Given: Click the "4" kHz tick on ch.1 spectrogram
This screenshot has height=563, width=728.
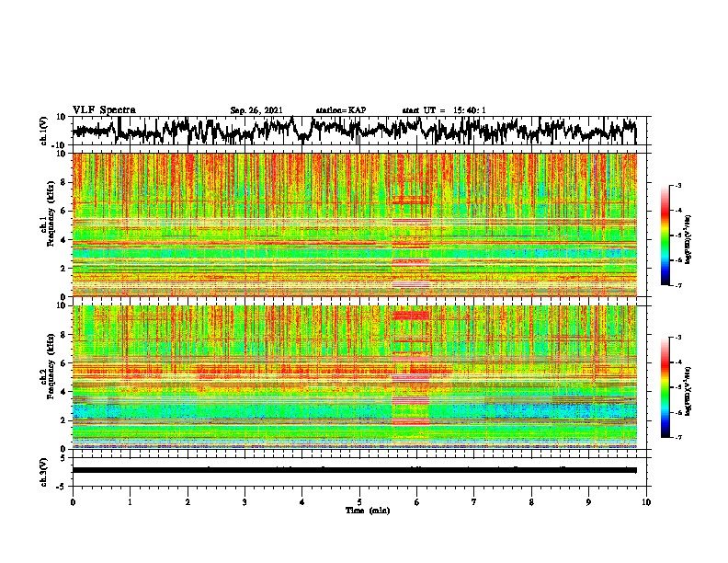Looking at the screenshot, I should click(x=65, y=240).
